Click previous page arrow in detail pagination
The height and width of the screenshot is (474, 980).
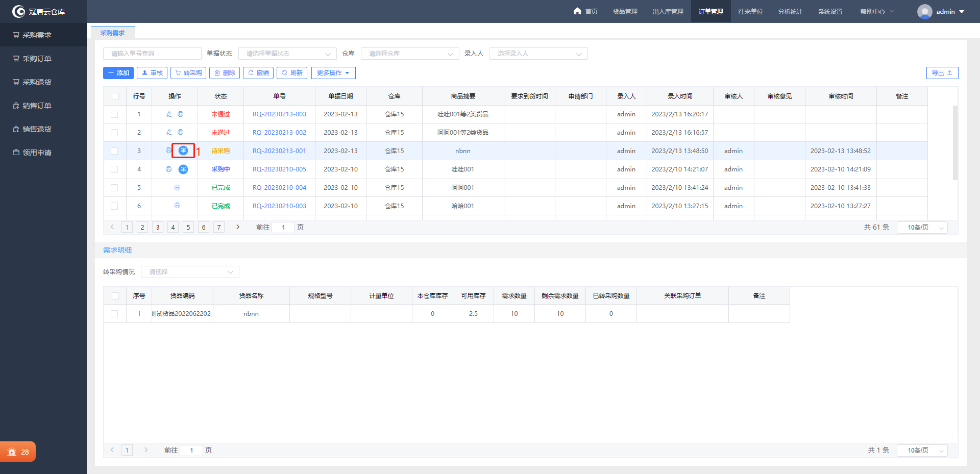pyautogui.click(x=112, y=450)
